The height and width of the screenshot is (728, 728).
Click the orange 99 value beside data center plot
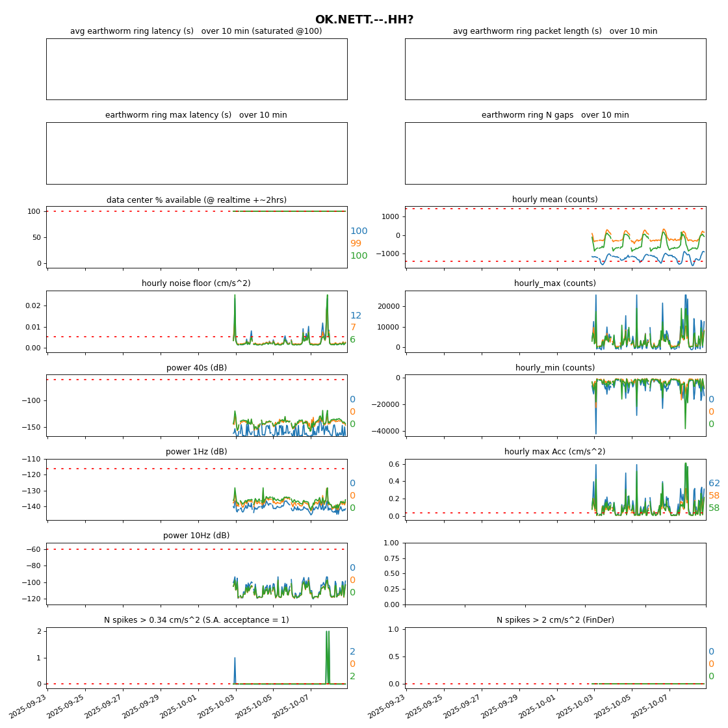click(356, 244)
